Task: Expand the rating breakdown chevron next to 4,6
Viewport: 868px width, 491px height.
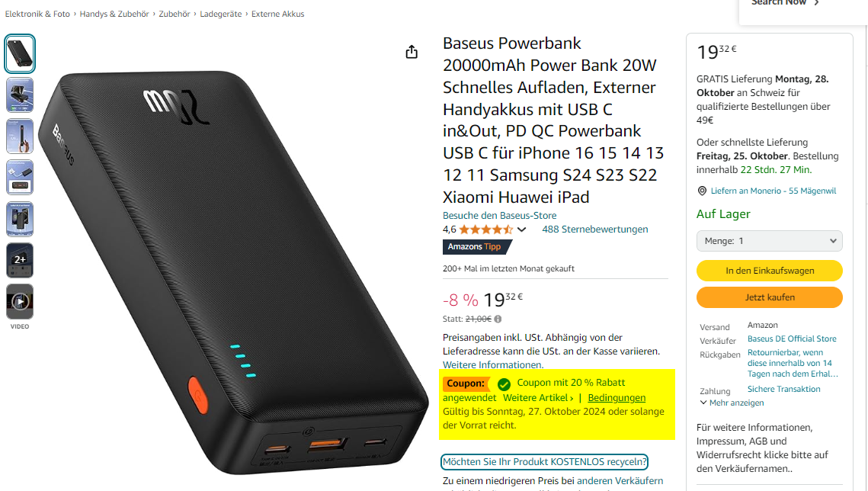Action: [x=521, y=229]
